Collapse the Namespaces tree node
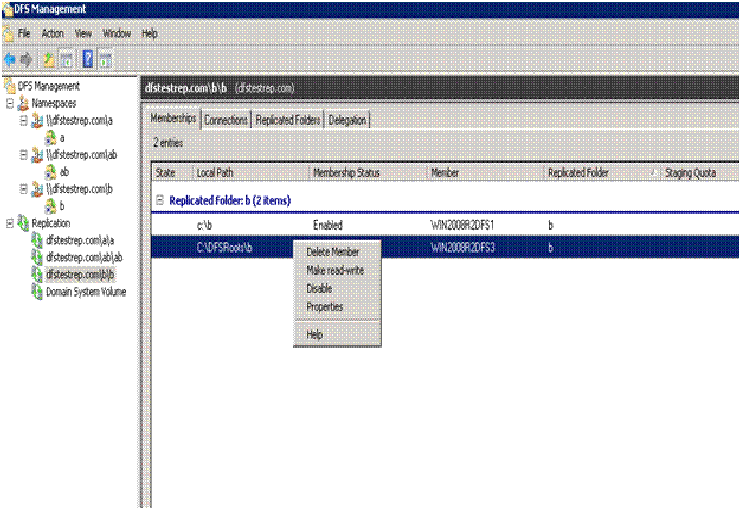This screenshot has width=739, height=508. 10,103
